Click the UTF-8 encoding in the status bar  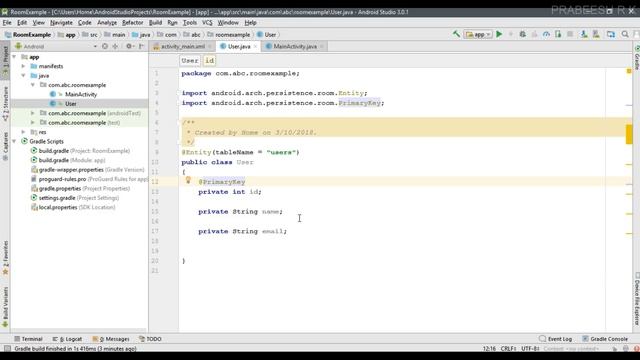click(530, 349)
